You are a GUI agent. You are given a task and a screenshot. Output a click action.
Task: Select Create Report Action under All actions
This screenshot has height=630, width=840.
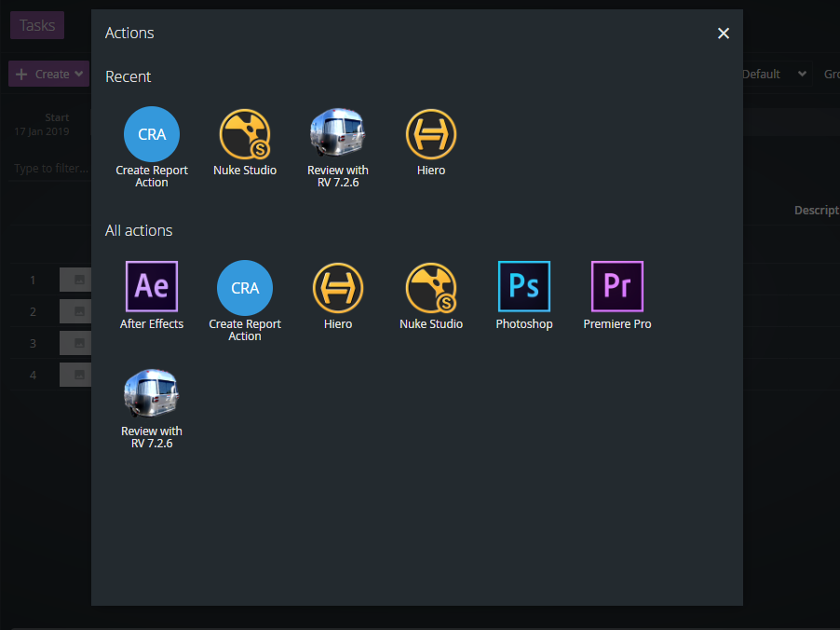[x=245, y=301]
